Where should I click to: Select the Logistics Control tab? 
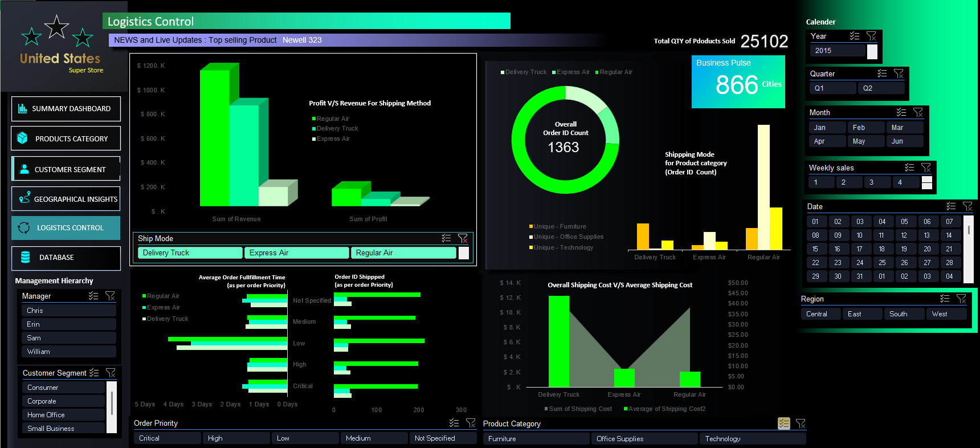point(66,228)
